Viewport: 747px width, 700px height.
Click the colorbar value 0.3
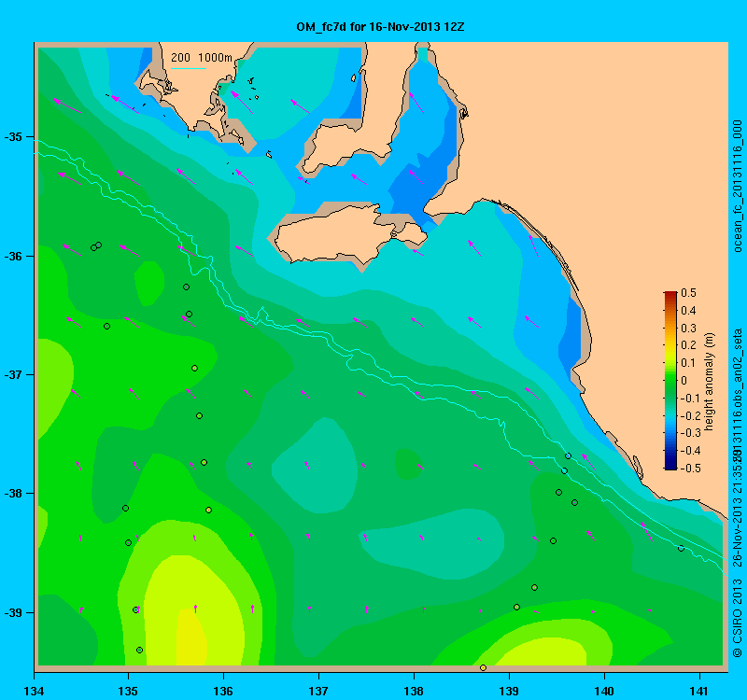[688, 329]
